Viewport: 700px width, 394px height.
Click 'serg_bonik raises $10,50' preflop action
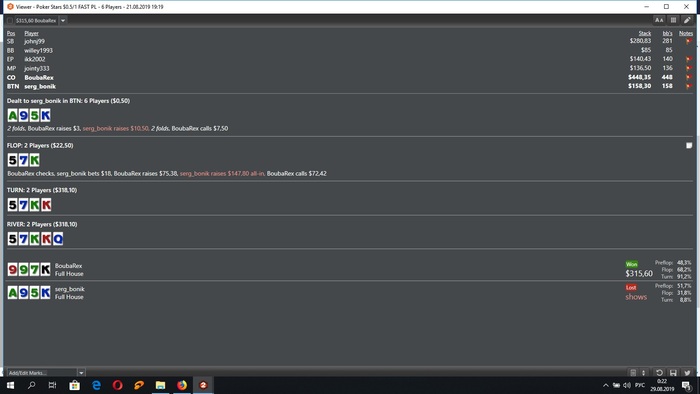click(116, 129)
